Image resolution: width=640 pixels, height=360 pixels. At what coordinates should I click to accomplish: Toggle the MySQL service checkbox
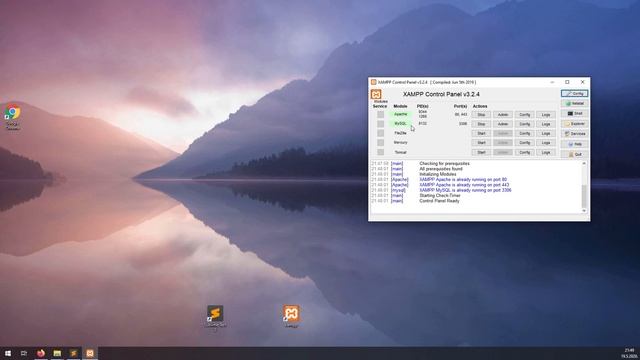click(380, 124)
